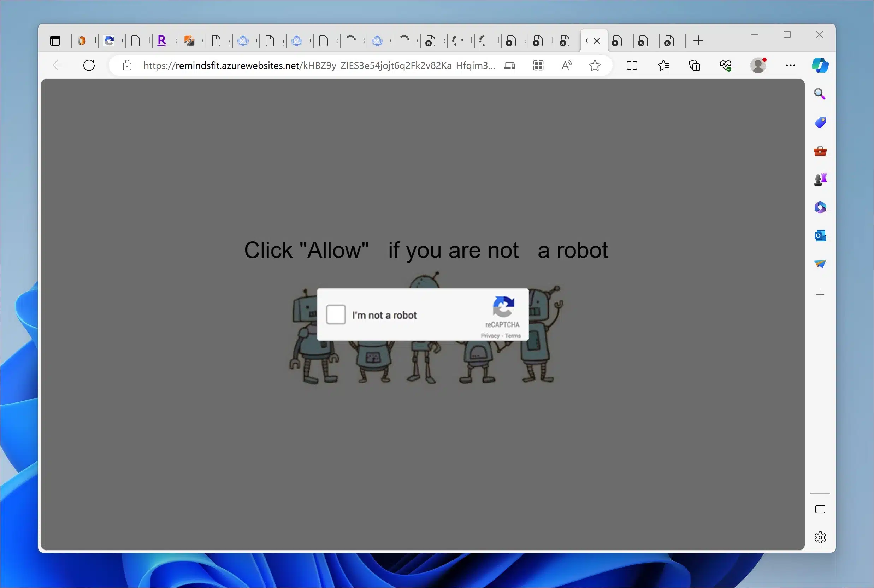This screenshot has width=874, height=588.
Task: Open a new tab with the plus button
Action: pyautogui.click(x=698, y=41)
